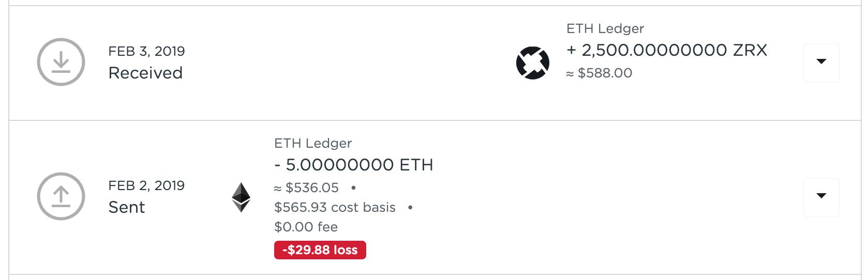Expand the Feb 2 Sent transaction details

point(821,197)
